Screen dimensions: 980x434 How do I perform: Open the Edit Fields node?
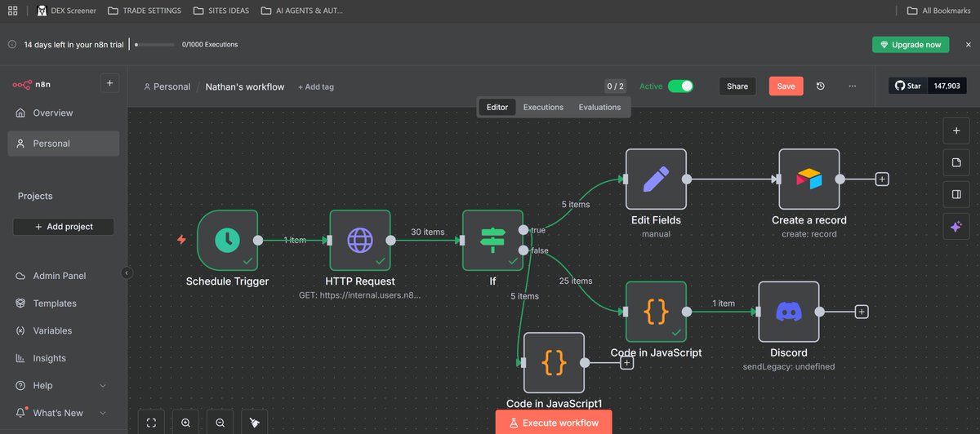tap(656, 179)
